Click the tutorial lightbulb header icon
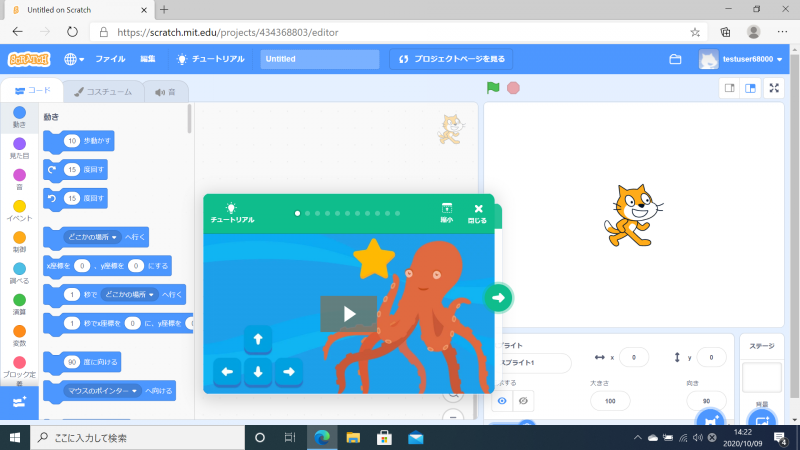Viewport: 800px width, 450px height. [x=232, y=208]
